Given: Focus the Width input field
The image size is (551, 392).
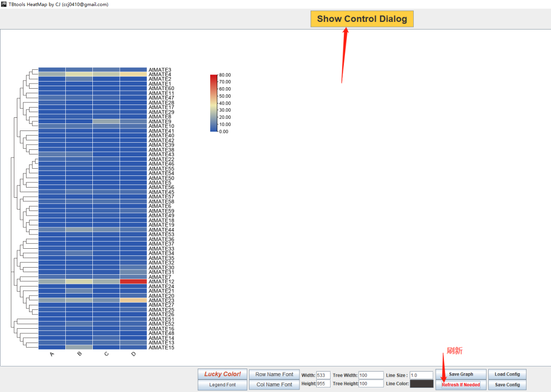Looking at the screenshot, I should coord(323,375).
